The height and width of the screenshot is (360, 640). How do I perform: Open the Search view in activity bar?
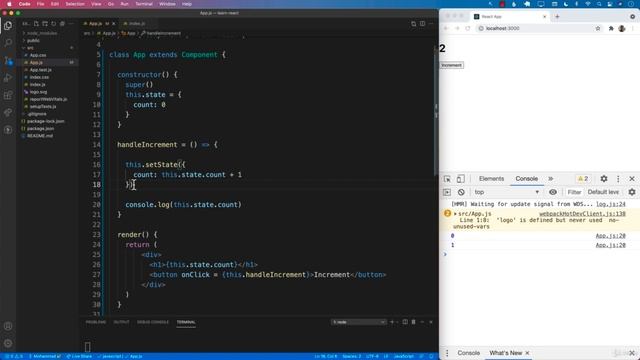click(x=8, y=42)
